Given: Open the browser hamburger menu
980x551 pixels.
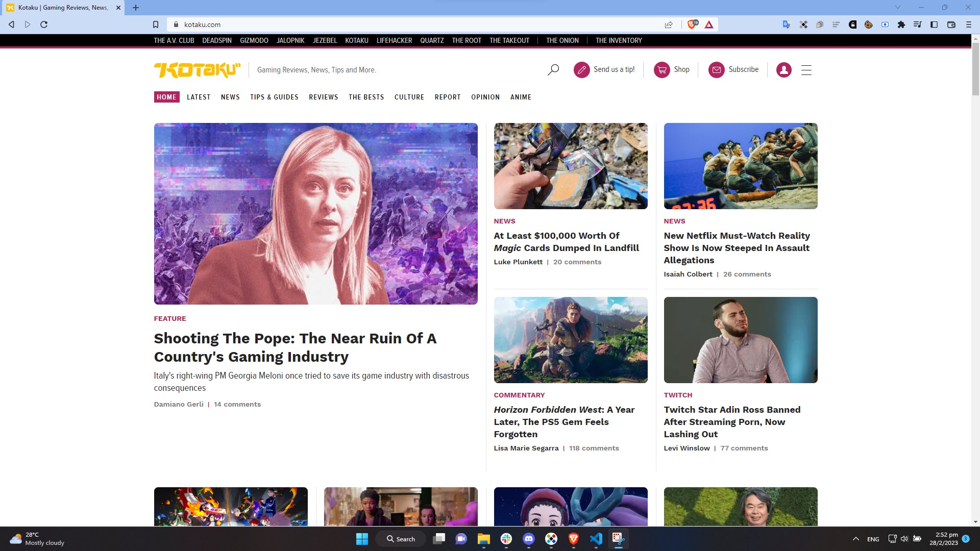Looking at the screenshot, I should (969, 24).
